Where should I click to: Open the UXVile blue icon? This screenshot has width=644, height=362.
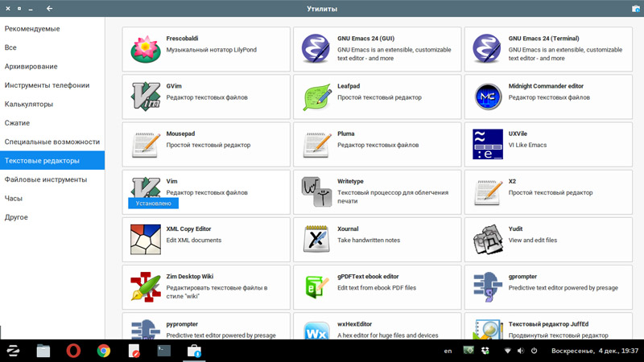(488, 145)
